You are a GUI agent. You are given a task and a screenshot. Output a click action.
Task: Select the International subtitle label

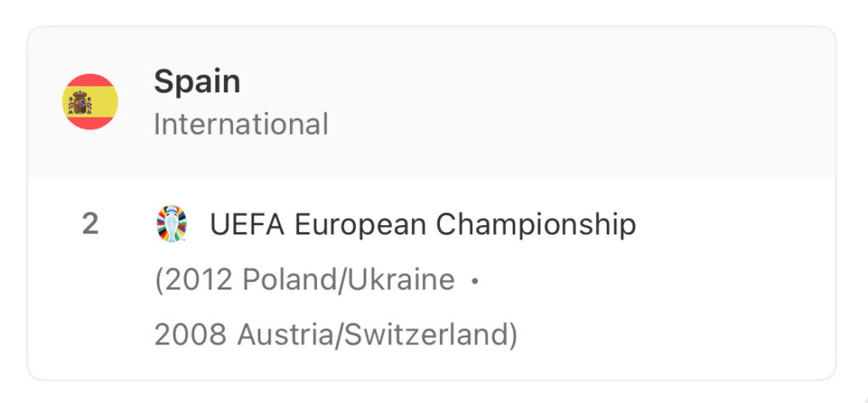(241, 124)
